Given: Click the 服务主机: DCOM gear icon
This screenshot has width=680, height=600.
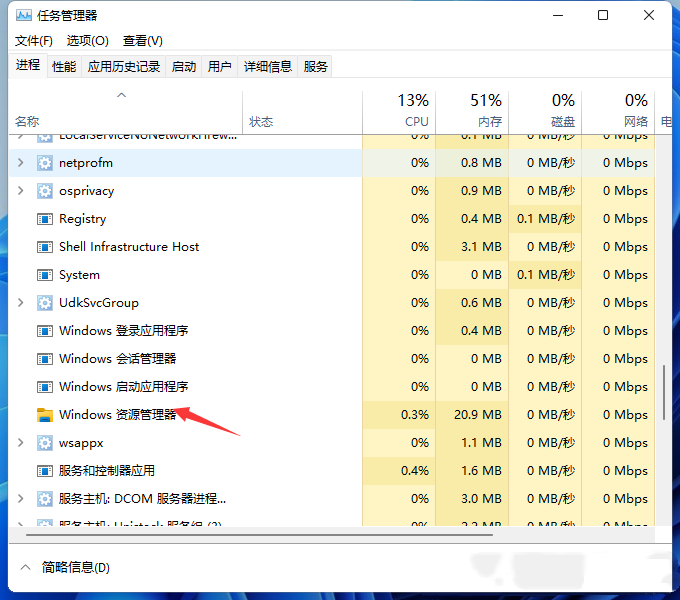Looking at the screenshot, I should point(45,499).
